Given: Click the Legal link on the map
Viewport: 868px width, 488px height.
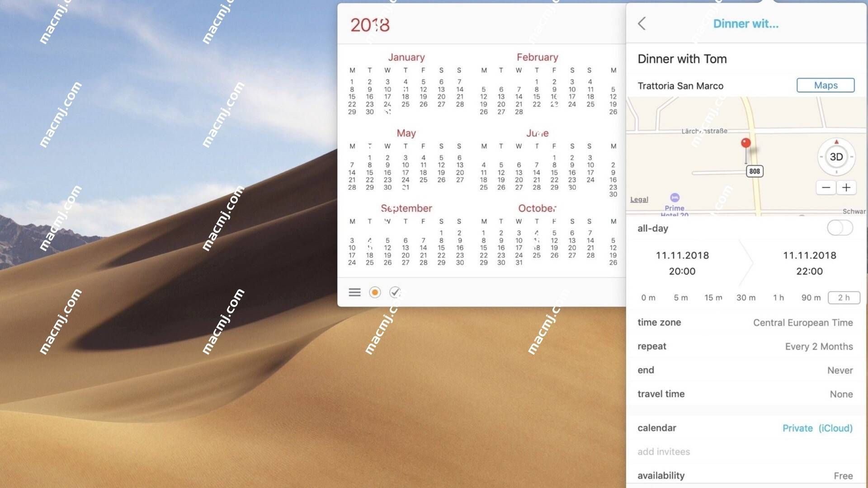Looking at the screenshot, I should pyautogui.click(x=640, y=198).
